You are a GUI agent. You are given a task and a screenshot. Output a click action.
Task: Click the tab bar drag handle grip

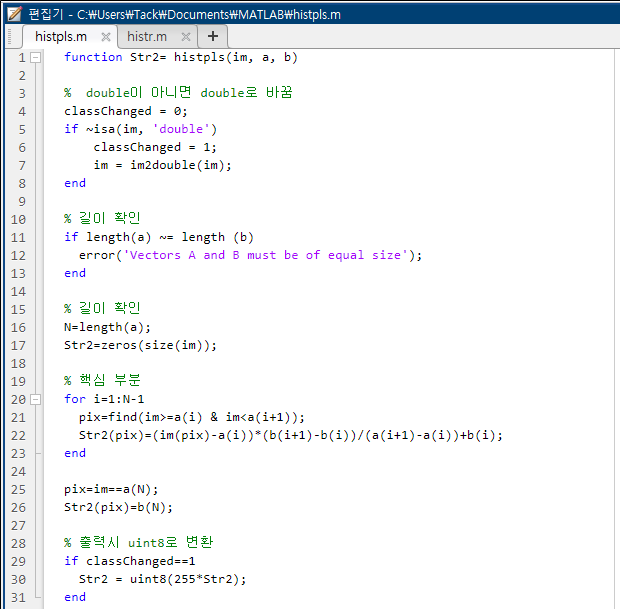10,37
